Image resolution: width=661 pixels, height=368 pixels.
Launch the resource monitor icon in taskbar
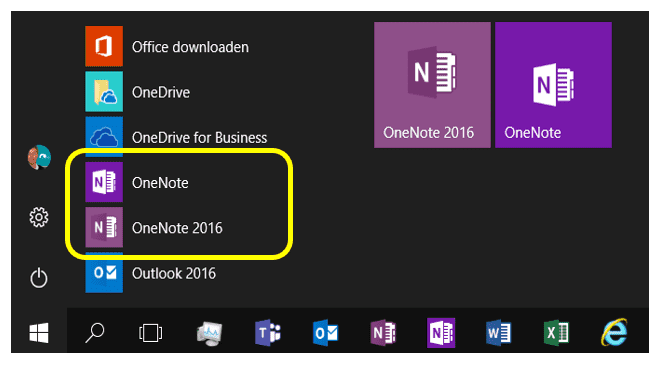click(210, 333)
